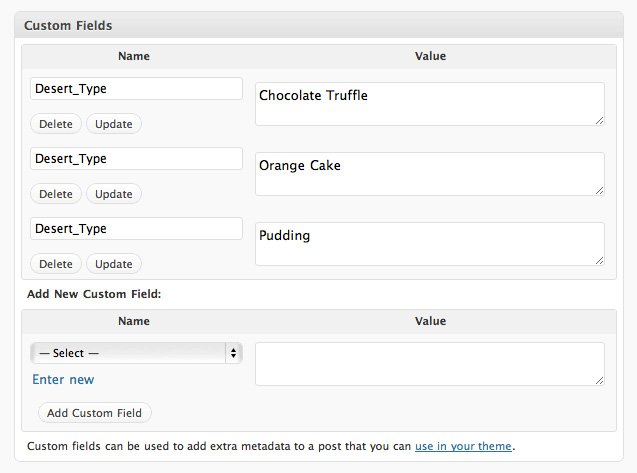Focus the empty new field value box

click(429, 364)
